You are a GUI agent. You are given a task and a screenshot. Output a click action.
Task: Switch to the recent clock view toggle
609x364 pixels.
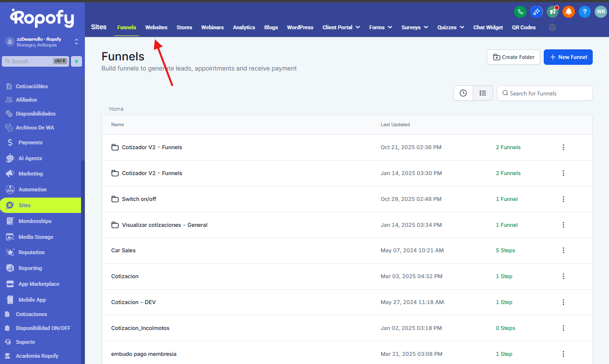pyautogui.click(x=463, y=93)
